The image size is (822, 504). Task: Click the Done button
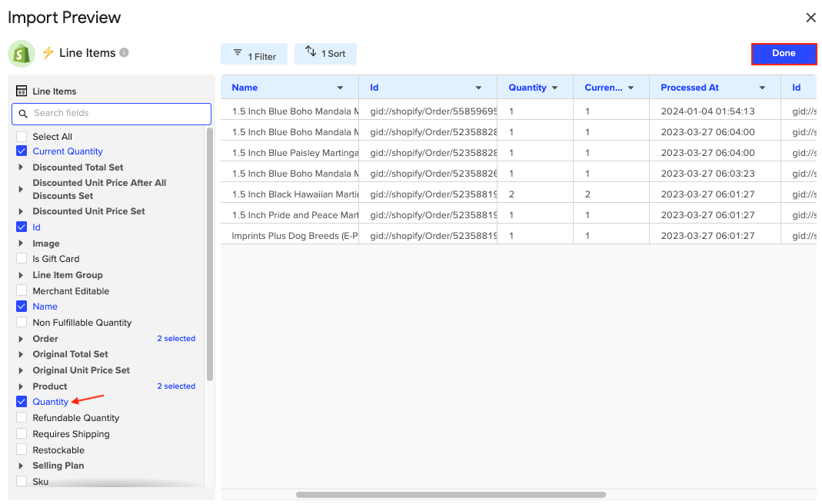pos(784,53)
